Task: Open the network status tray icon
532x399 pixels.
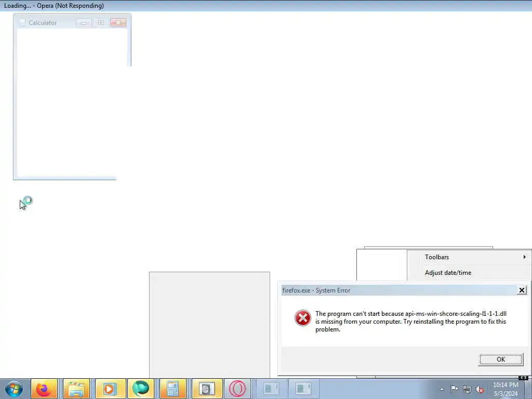Action: click(467, 389)
